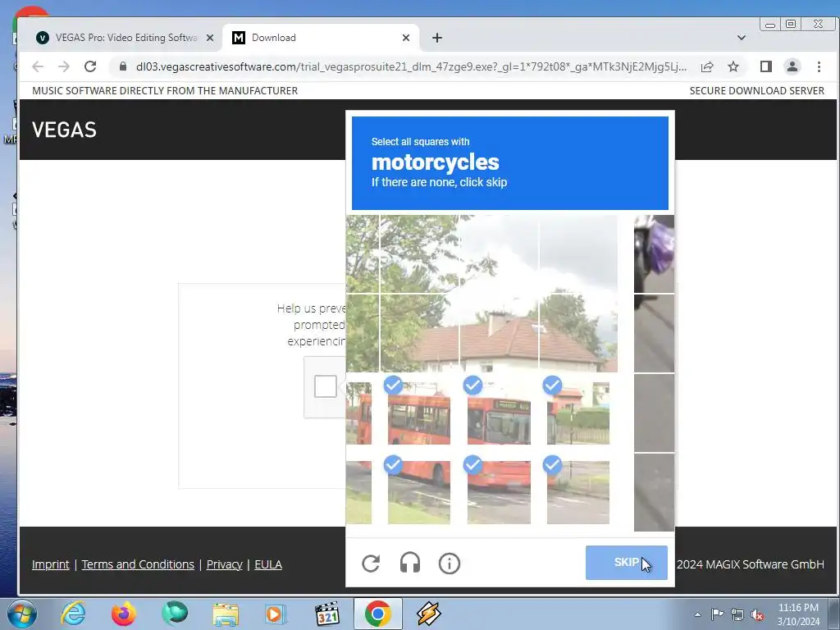Select the top tile showing only cloudy sky
This screenshot has height=630, width=840.
(578, 254)
